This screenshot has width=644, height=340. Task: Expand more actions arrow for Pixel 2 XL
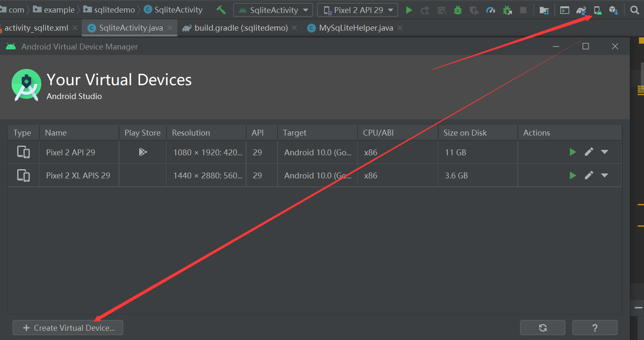pos(605,175)
